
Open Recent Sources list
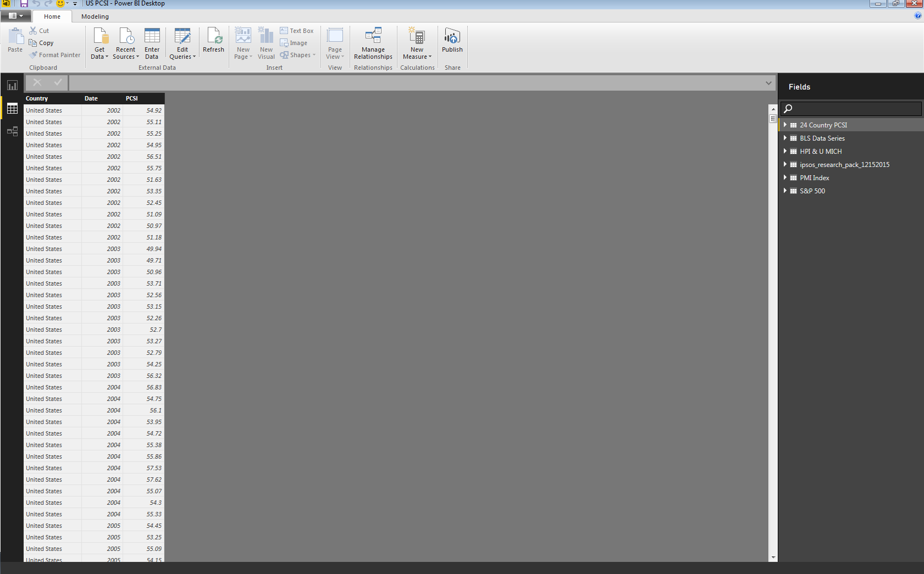pos(126,44)
